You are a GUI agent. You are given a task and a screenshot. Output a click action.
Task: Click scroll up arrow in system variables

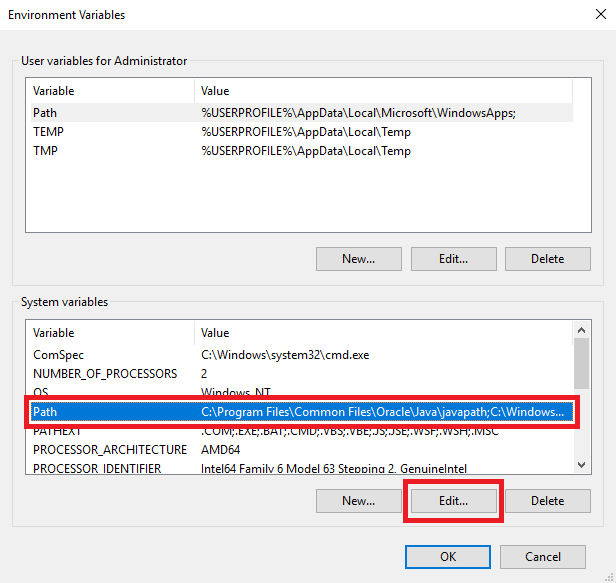(x=581, y=330)
